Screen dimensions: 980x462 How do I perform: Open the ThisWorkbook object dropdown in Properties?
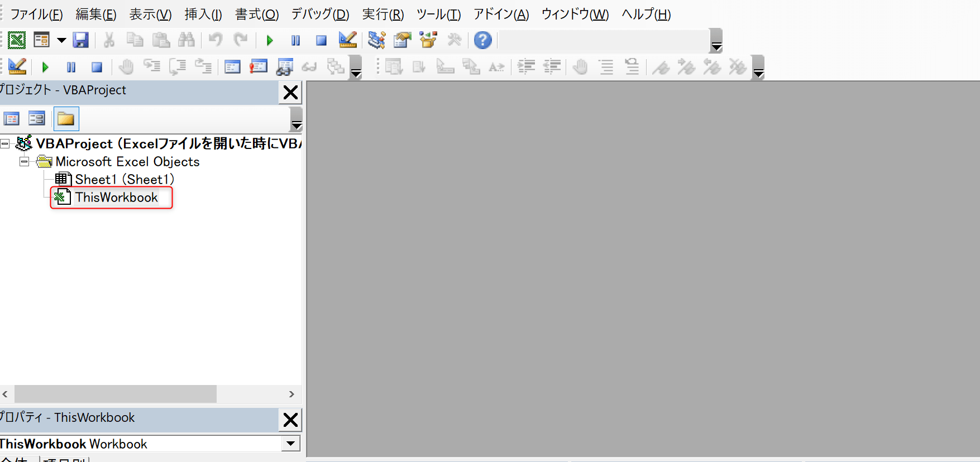coord(290,444)
